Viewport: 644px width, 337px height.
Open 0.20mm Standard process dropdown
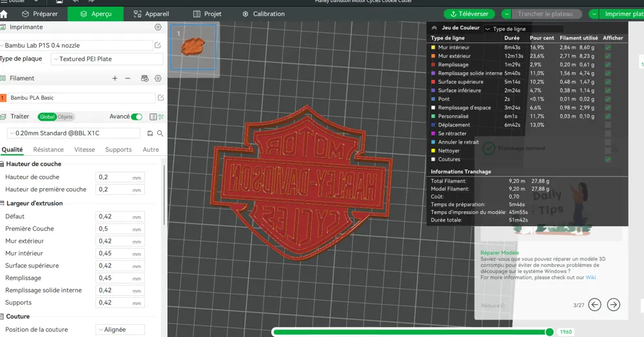point(74,133)
